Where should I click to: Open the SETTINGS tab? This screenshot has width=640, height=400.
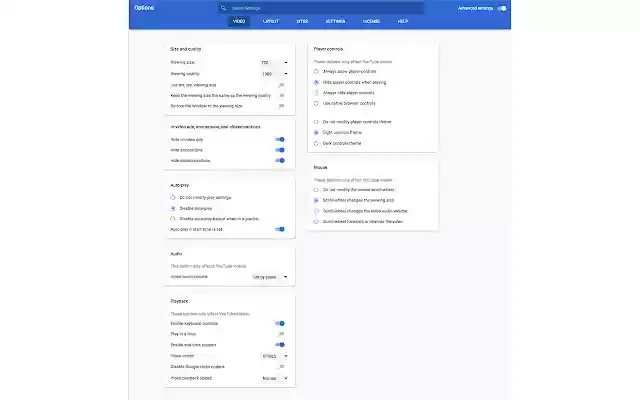[x=335, y=21]
